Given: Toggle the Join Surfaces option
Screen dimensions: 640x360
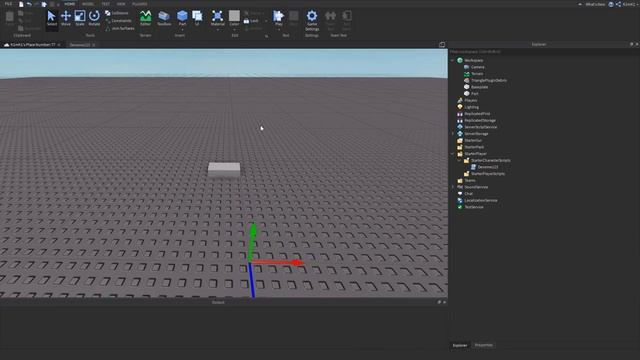Looking at the screenshot, I should pyautogui.click(x=120, y=29).
